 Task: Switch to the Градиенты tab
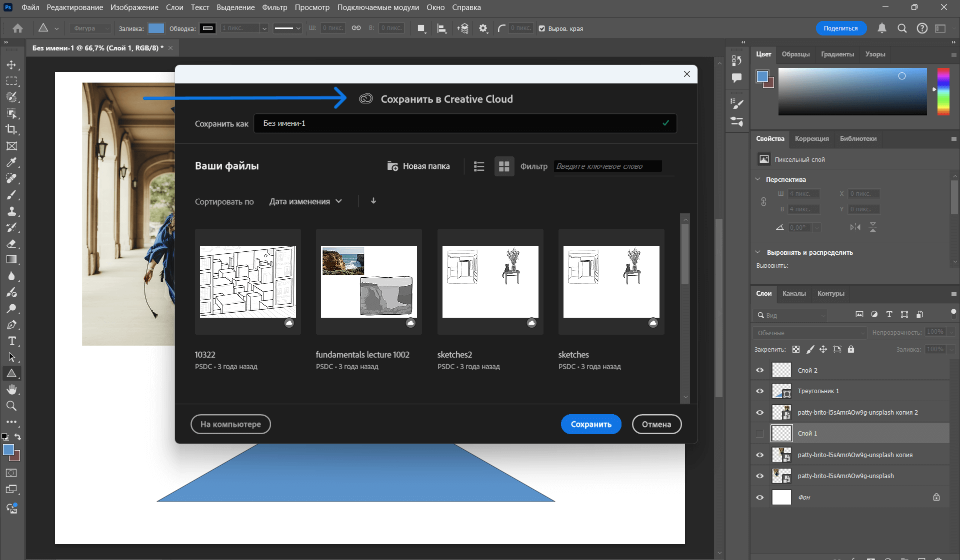click(x=837, y=54)
